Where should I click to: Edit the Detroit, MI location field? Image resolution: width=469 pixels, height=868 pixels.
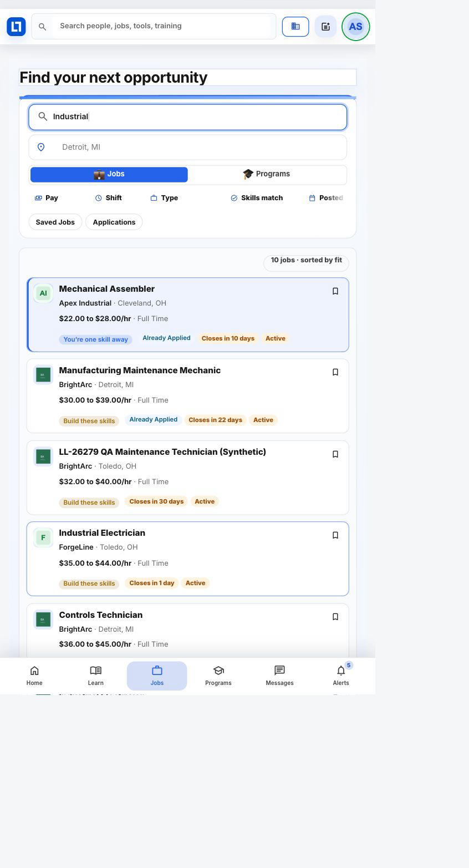click(x=188, y=147)
